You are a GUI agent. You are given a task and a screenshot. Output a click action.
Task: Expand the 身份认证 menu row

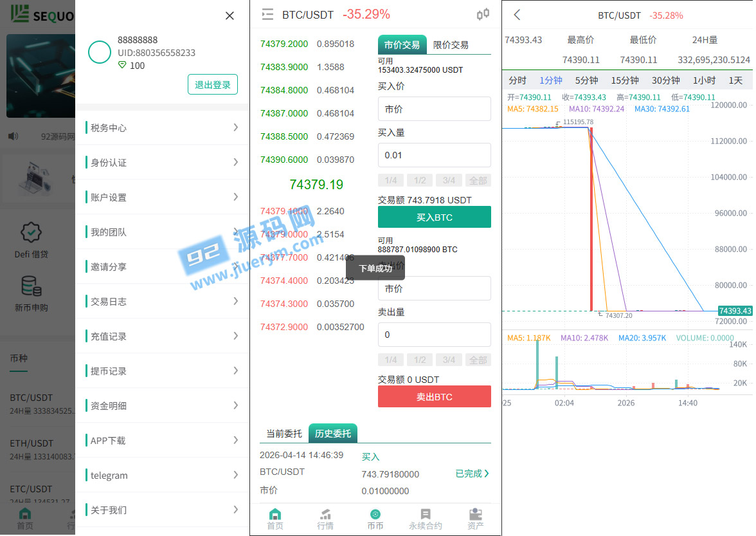click(162, 162)
